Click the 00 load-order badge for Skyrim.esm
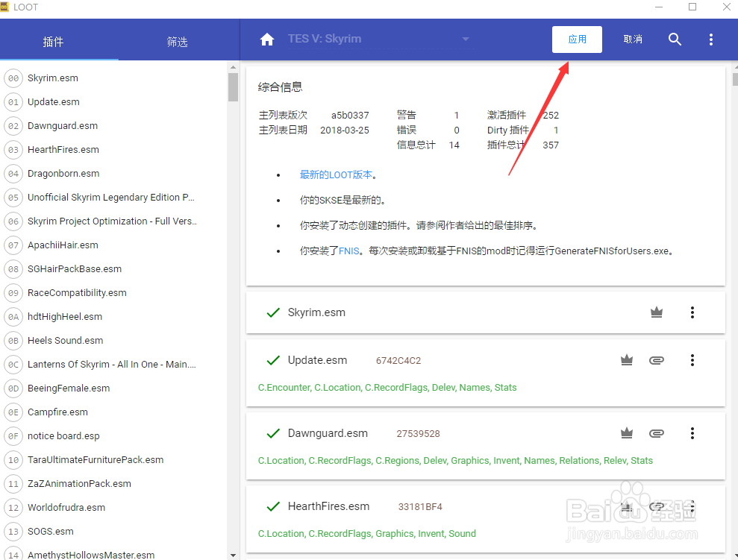Viewport: 738px width, 560px height. 13,78
